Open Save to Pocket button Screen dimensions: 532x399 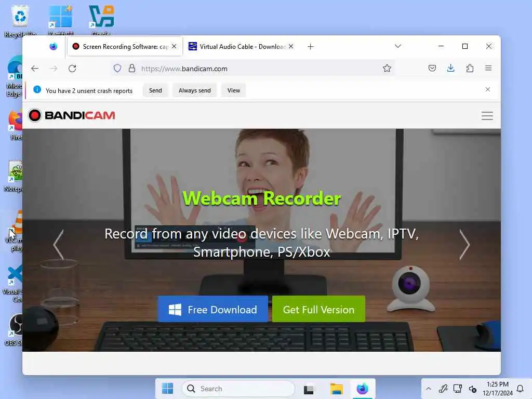(x=432, y=68)
